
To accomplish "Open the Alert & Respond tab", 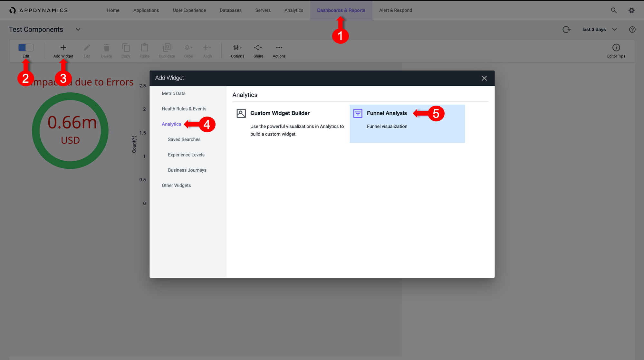I will point(396,10).
